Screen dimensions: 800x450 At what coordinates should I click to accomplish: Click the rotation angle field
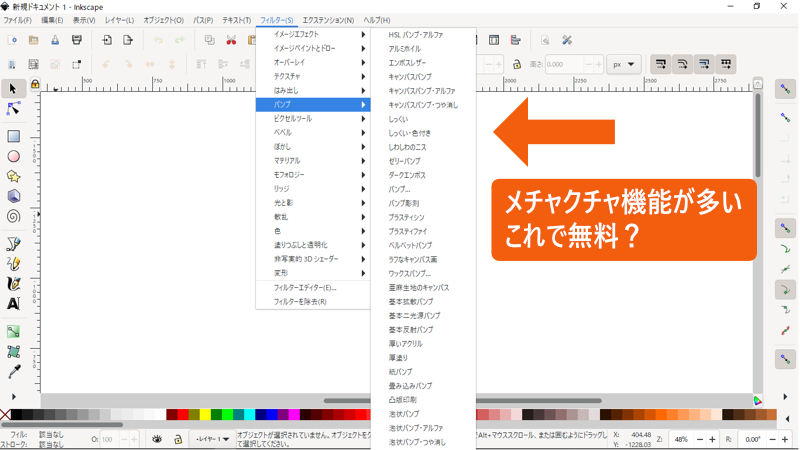pyautogui.click(x=752, y=439)
